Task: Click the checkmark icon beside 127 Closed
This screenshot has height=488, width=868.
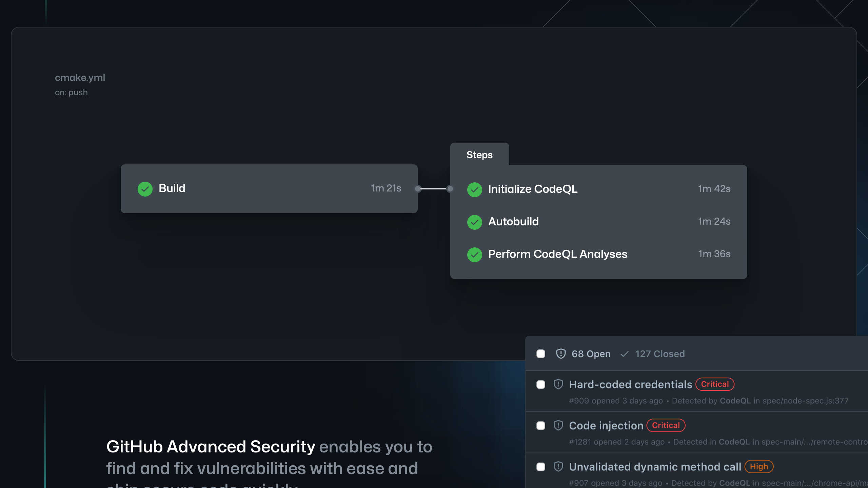Action: coord(624,354)
